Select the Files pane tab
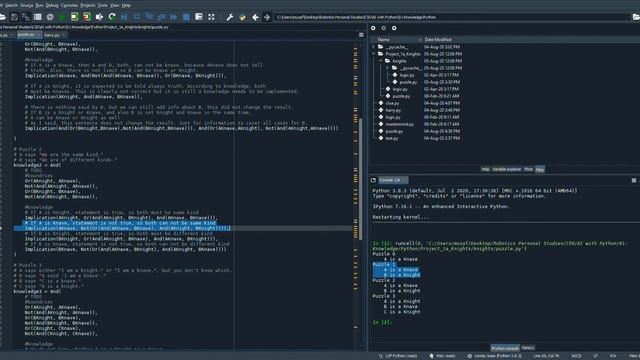Image resolution: width=640 pixels, height=360 pixels. tap(540, 169)
